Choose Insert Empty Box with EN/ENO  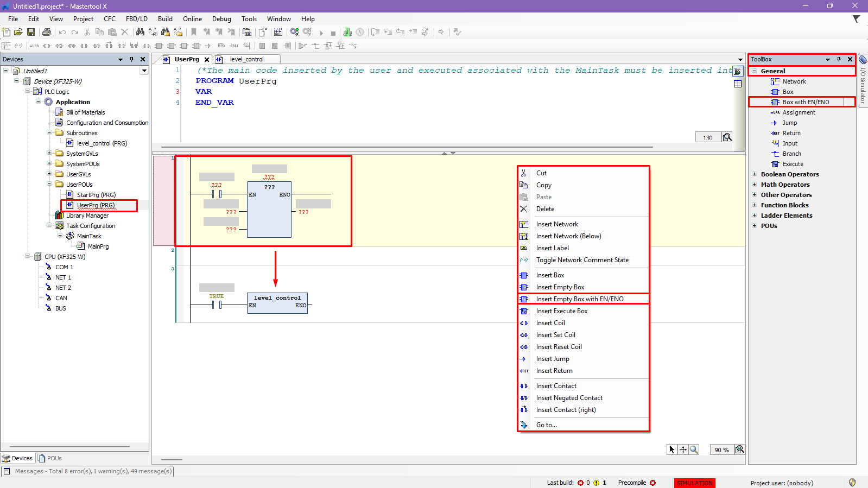[579, 299]
